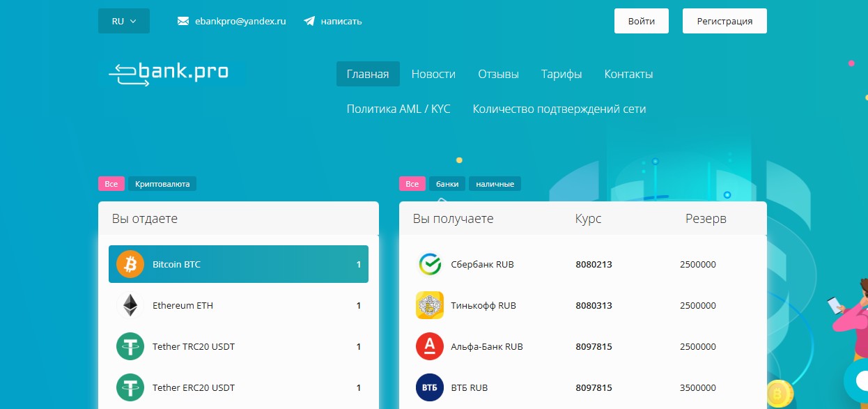Open the Новости menu item
868x409 pixels.
click(433, 74)
